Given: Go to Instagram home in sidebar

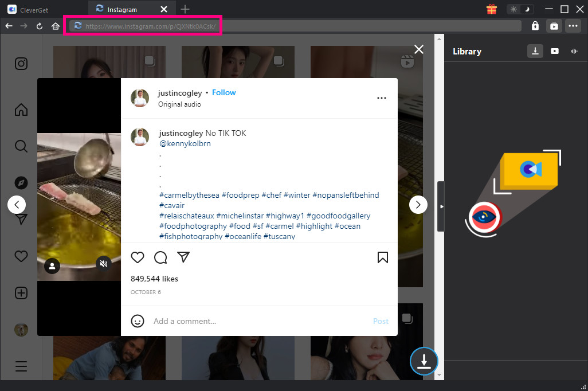Looking at the screenshot, I should coord(21,110).
